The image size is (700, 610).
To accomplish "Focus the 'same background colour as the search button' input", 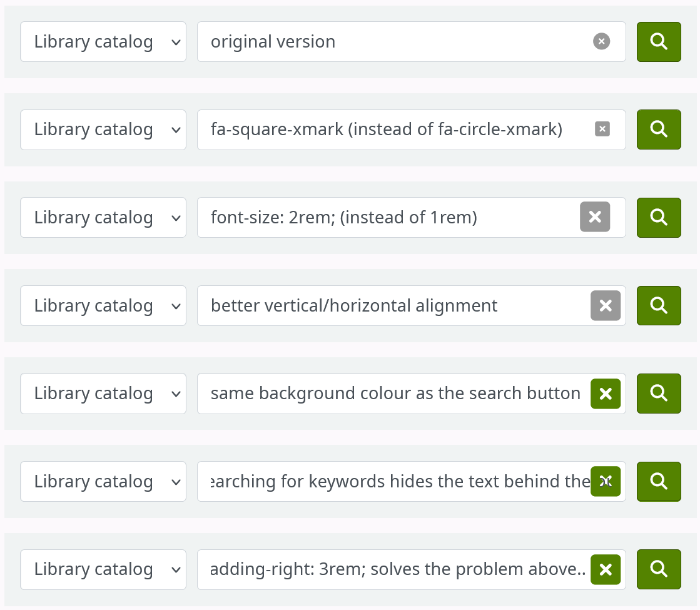I will 394,394.
